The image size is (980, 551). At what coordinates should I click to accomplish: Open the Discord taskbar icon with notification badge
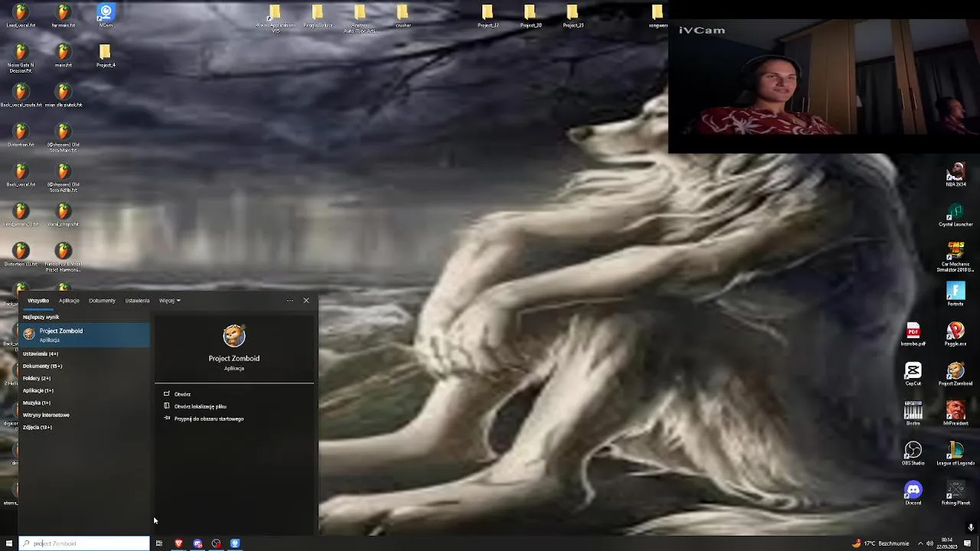(x=198, y=543)
